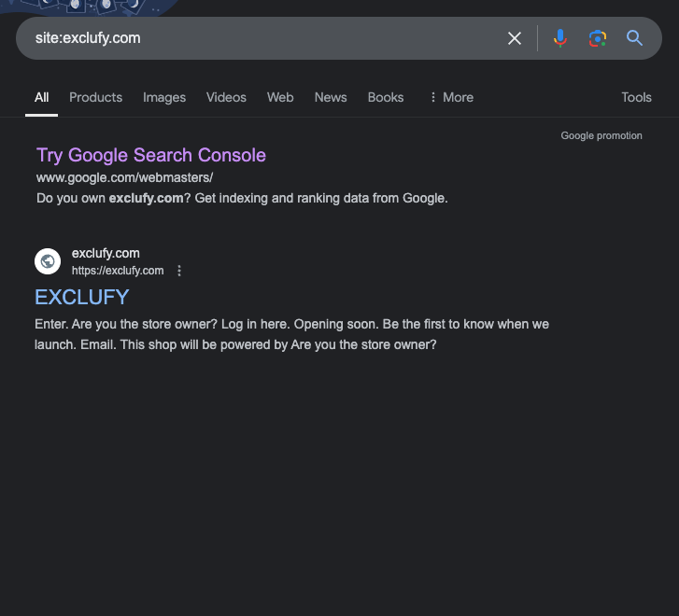679x616 pixels.
Task: Open the three-dot menu for the exclufy.com result
Action: point(179,271)
